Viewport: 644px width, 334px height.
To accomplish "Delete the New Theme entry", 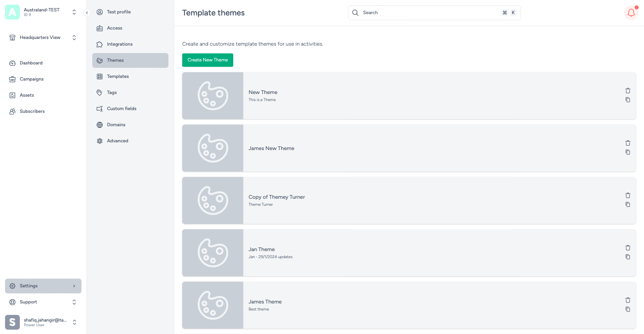I will (x=628, y=91).
